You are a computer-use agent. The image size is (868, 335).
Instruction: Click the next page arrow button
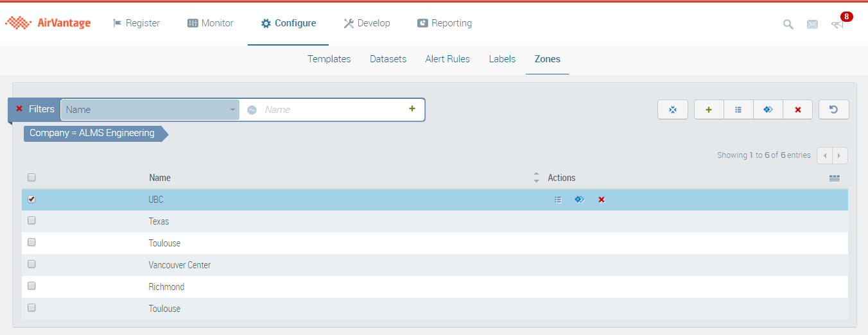[840, 155]
